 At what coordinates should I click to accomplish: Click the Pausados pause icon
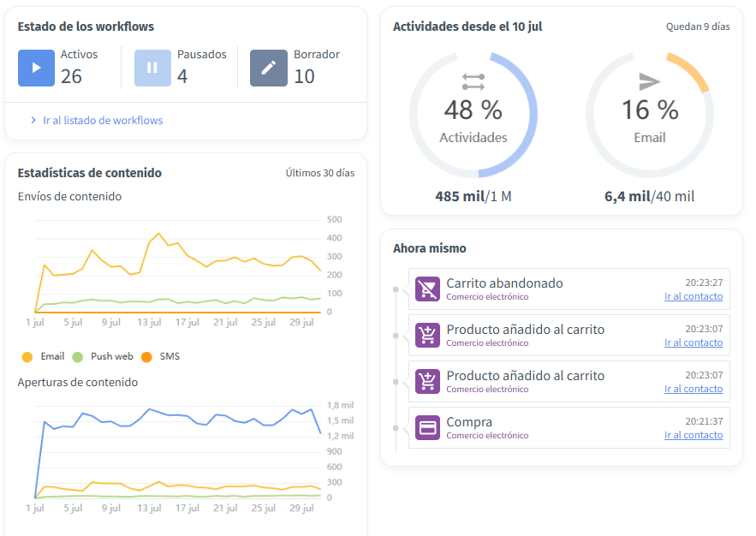(x=152, y=68)
